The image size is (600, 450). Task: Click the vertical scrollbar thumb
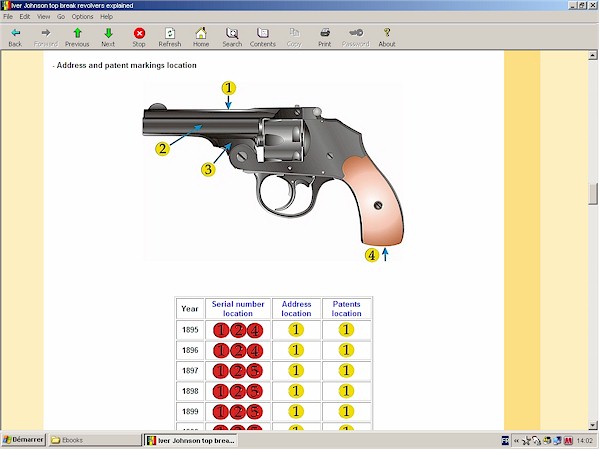(x=593, y=194)
